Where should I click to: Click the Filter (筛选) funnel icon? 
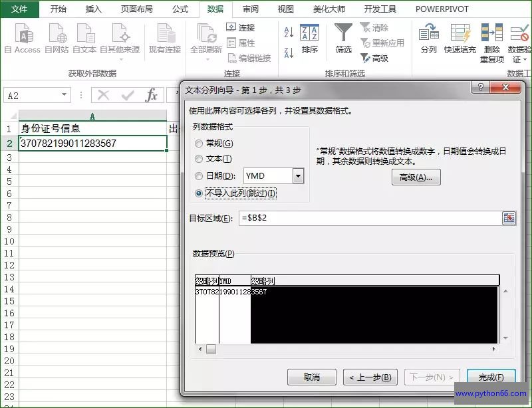click(344, 35)
